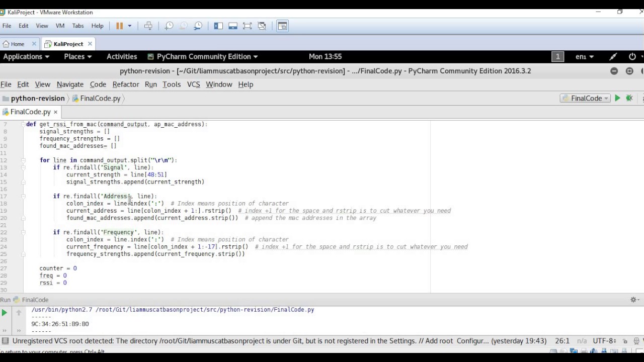This screenshot has height=362, width=644.
Task: Toggle tool window quick access in status bar
Action: pos(5,341)
